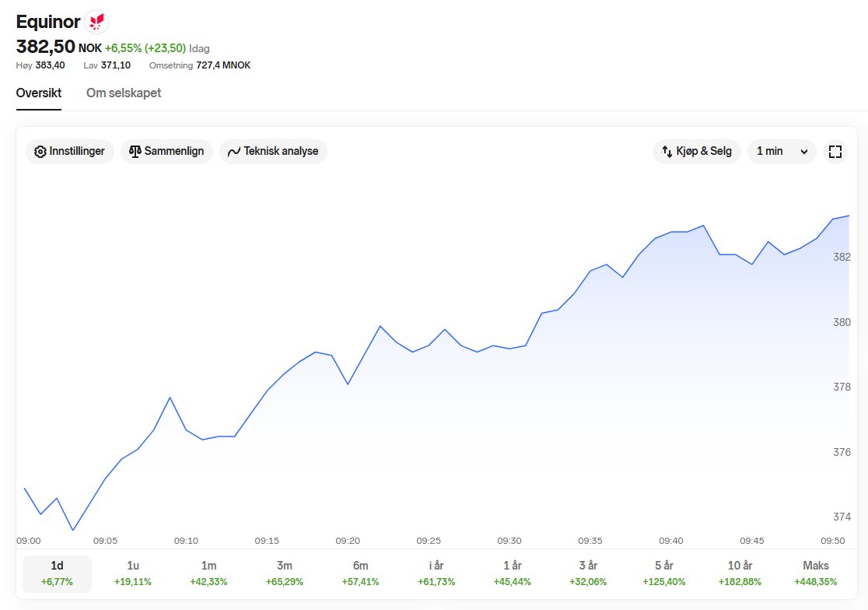
Task: Click the Sammenlign button label
Action: [x=173, y=151]
